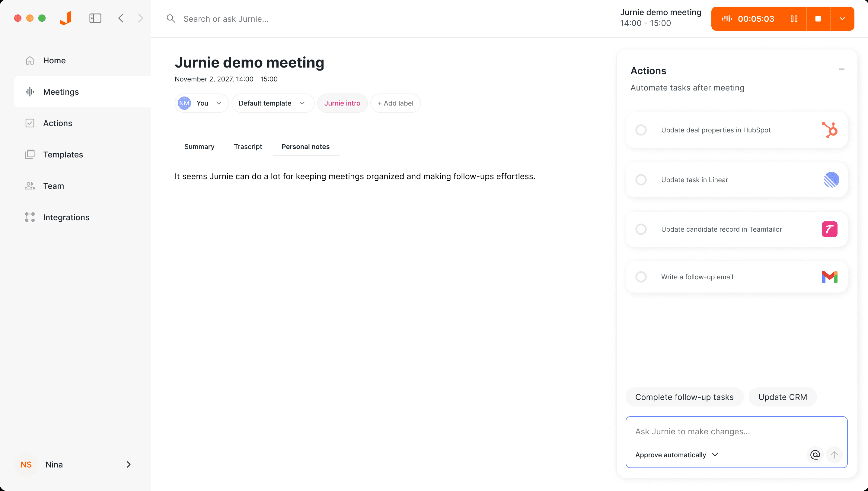Select the Update deal properties in HubSpot radio
This screenshot has width=868, height=491.
click(x=641, y=130)
